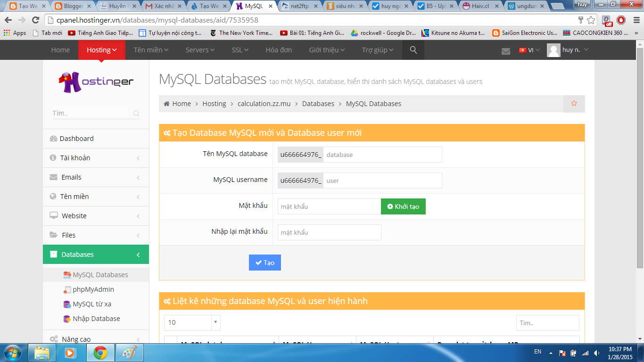This screenshot has width=644, height=362.
Task: Focus the Nhập lại mật khẩu field
Action: [x=329, y=232]
